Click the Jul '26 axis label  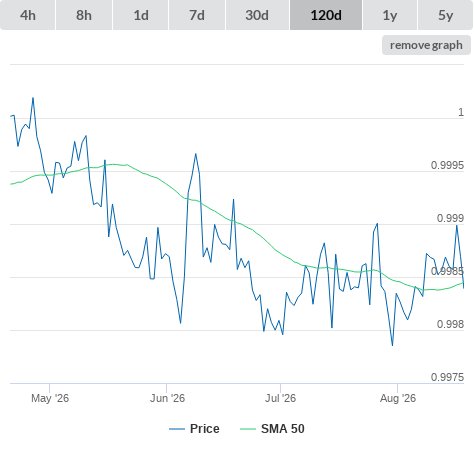tap(280, 398)
